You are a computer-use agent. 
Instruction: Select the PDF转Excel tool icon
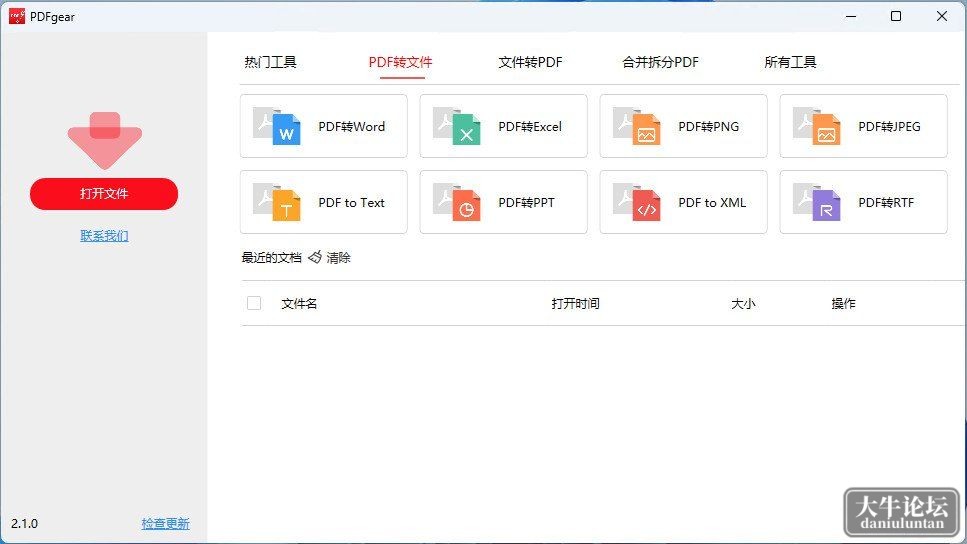(x=457, y=126)
